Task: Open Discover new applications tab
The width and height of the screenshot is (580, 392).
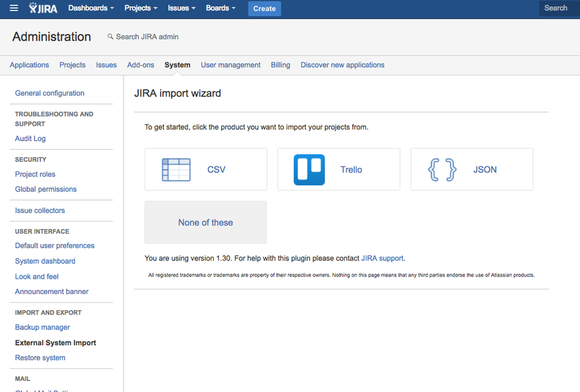Action: click(343, 65)
